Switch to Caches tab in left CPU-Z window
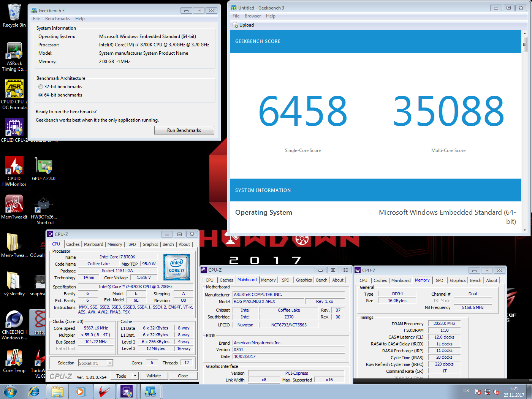The image size is (532, 399). click(x=73, y=244)
